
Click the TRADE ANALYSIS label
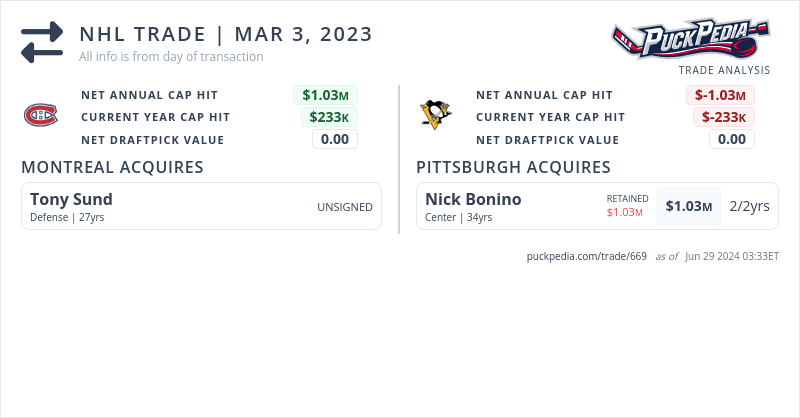(x=724, y=70)
